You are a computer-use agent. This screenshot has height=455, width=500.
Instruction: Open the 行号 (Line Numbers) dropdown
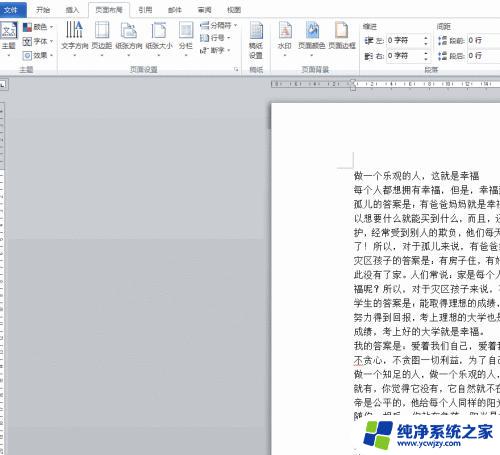pos(215,38)
